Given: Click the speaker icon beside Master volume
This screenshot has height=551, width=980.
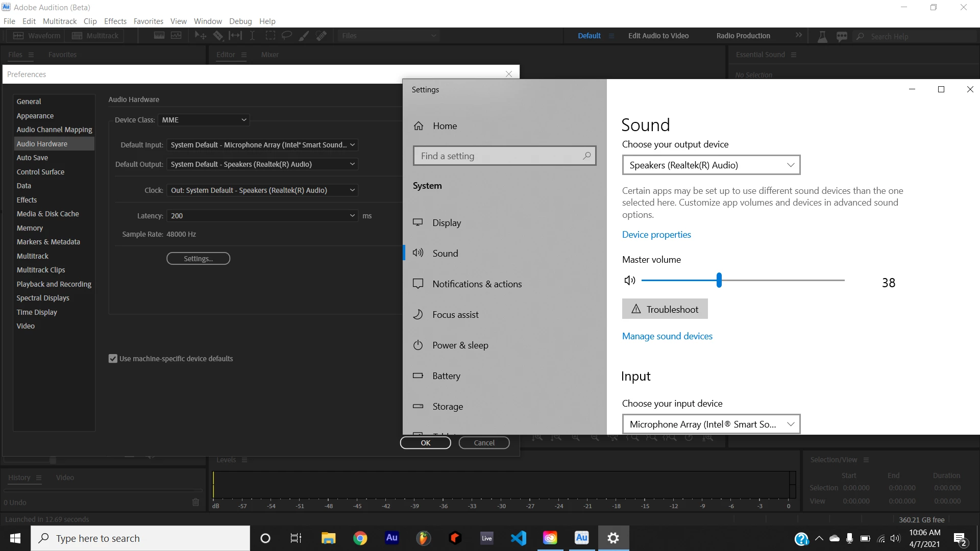Looking at the screenshot, I should click(x=630, y=280).
